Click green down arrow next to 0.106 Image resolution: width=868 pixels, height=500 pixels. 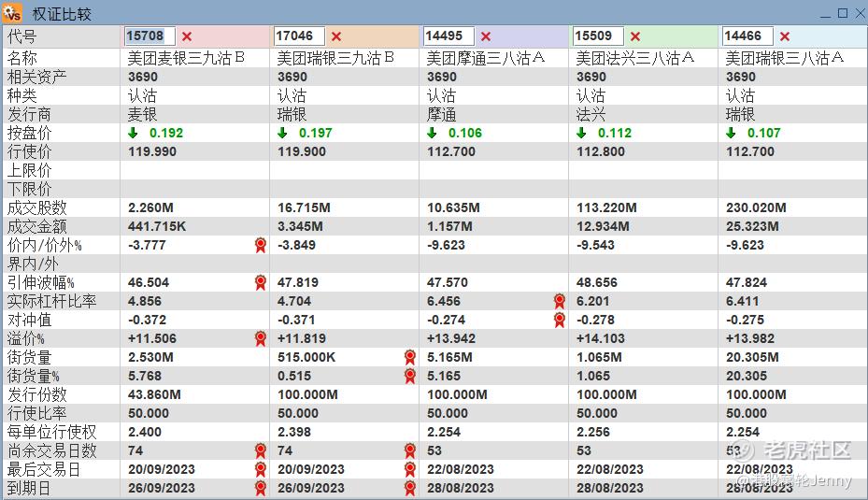pos(432,133)
